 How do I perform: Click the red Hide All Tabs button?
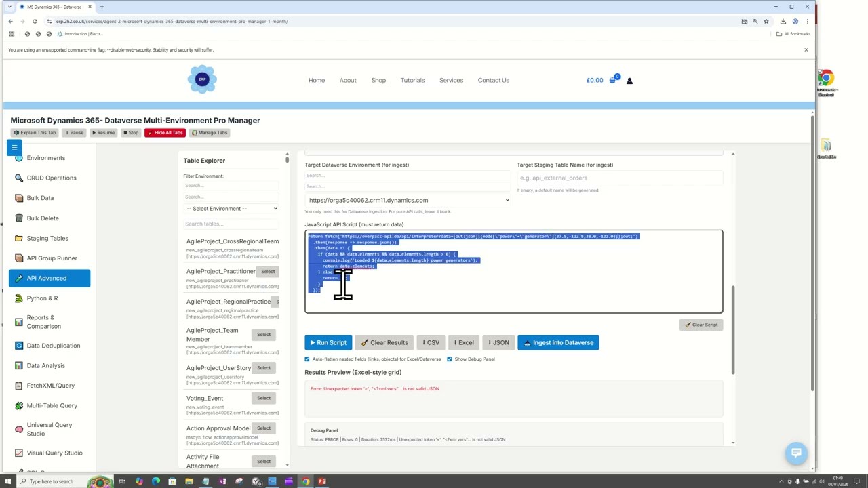click(165, 133)
